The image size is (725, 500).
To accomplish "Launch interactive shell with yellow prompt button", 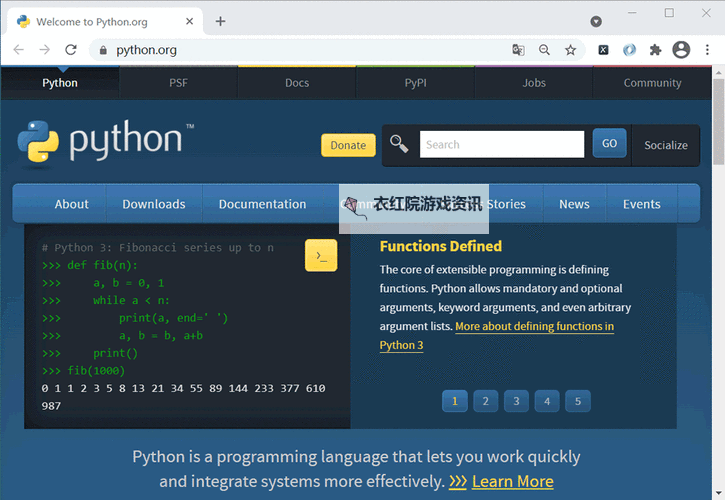I will coord(321,255).
